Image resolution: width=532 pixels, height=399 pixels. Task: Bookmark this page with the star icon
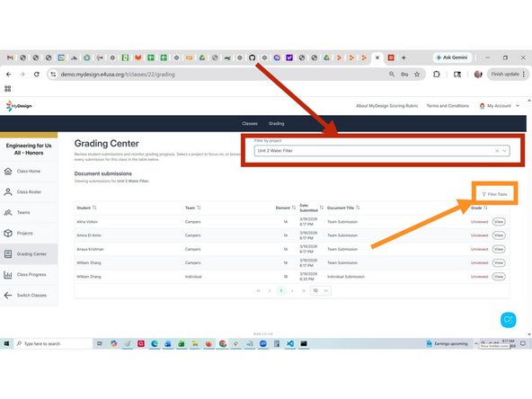[417, 75]
